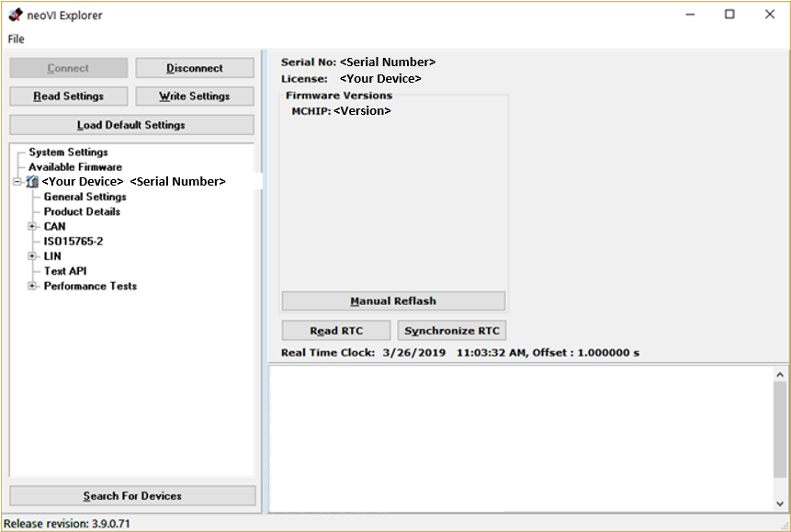Select the LIN tree item
This screenshot has height=532, width=791.
coord(52,256)
